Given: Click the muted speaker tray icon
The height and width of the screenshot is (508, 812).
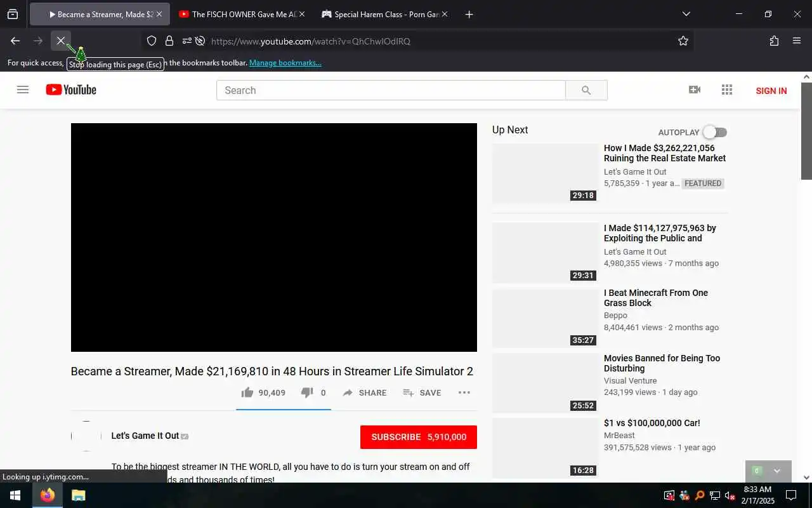Looking at the screenshot, I should [730, 495].
